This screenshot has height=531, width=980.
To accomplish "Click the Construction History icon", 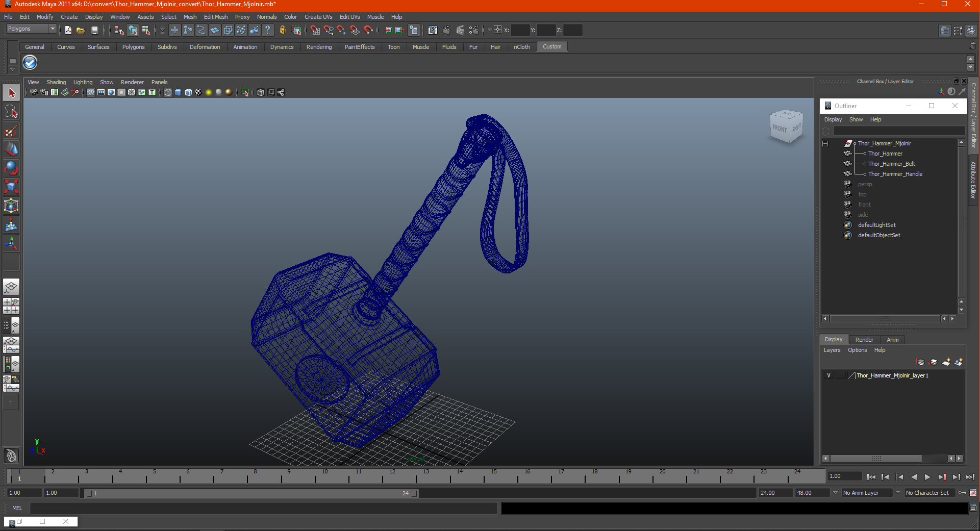I will pos(414,30).
